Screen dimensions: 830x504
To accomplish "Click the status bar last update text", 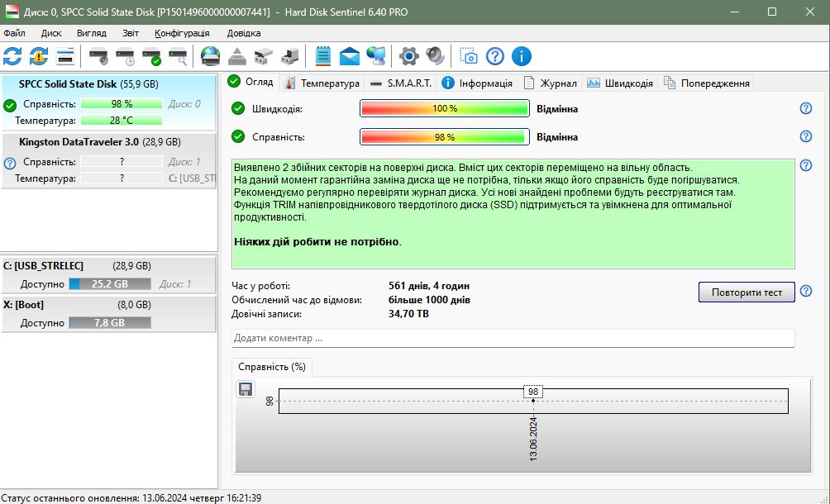I will pos(131,498).
